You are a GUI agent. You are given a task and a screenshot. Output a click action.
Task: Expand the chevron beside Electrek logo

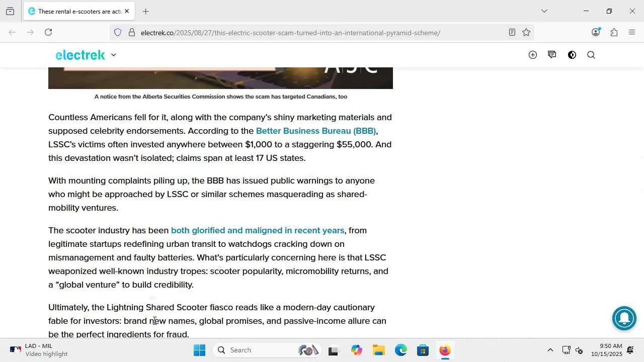113,55
